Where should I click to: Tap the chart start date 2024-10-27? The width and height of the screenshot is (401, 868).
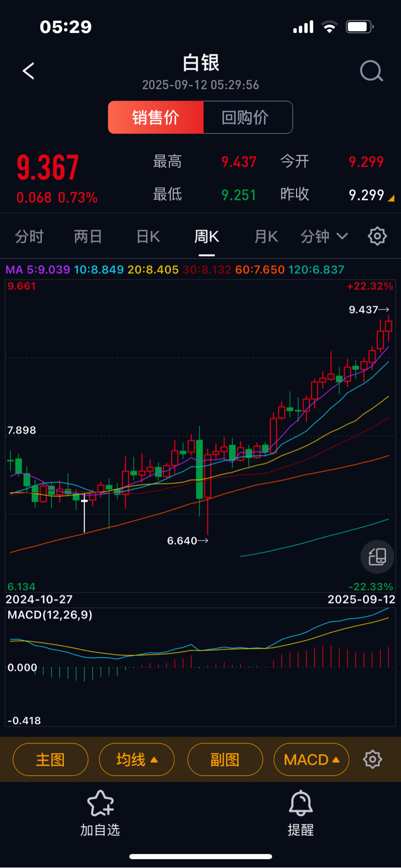[39, 599]
